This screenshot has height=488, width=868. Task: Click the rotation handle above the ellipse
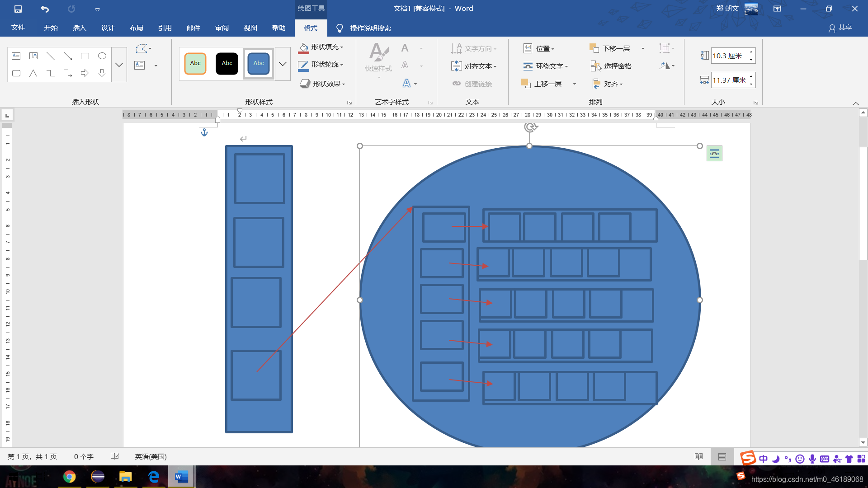[530, 127]
